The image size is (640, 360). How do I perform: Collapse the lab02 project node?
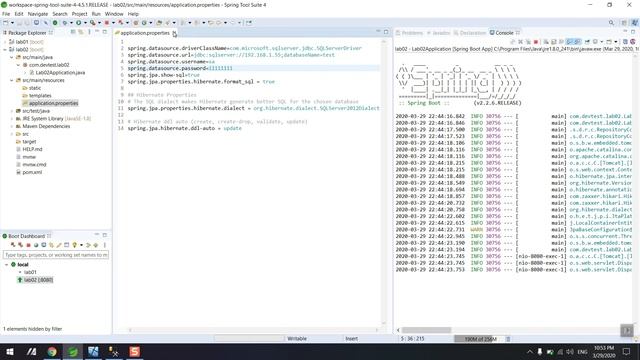[5, 50]
